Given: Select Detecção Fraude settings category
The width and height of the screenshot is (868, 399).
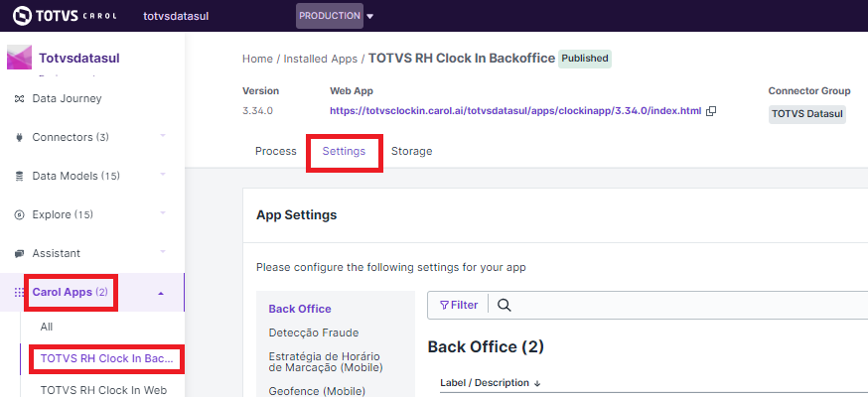Looking at the screenshot, I should click(x=314, y=332).
